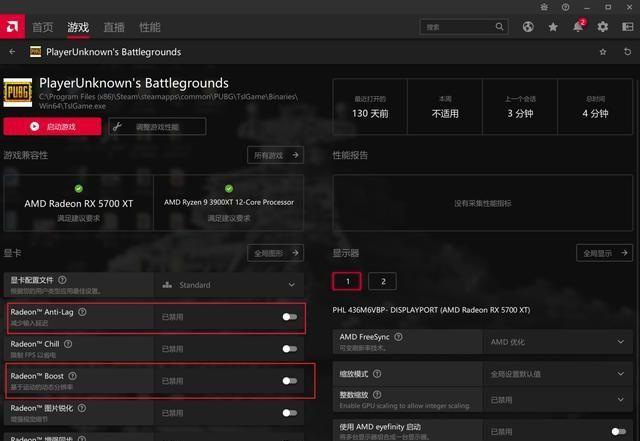Click help icon next to AMD FreeSync
This screenshot has width=640, height=441.
[398, 337]
